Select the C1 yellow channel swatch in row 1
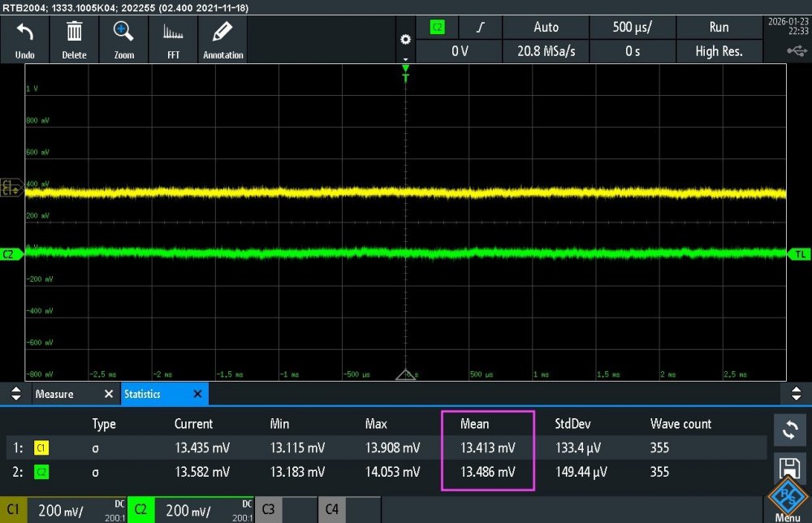This screenshot has width=812, height=523. [x=41, y=447]
